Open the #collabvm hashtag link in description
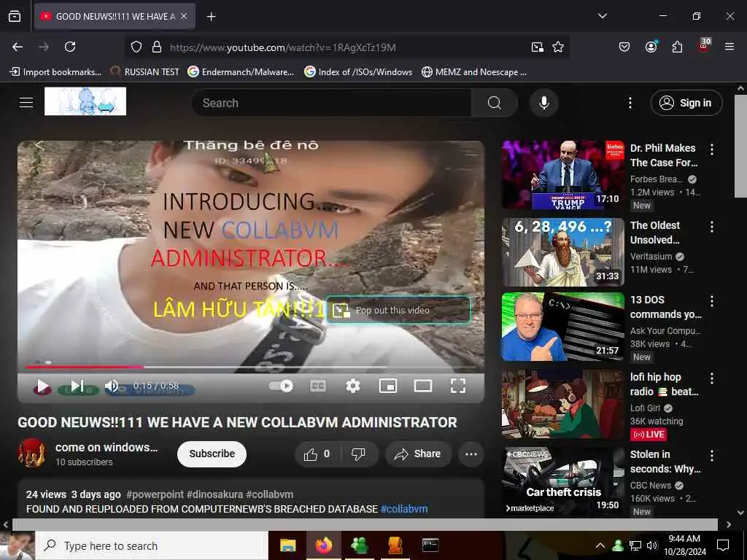 point(404,509)
